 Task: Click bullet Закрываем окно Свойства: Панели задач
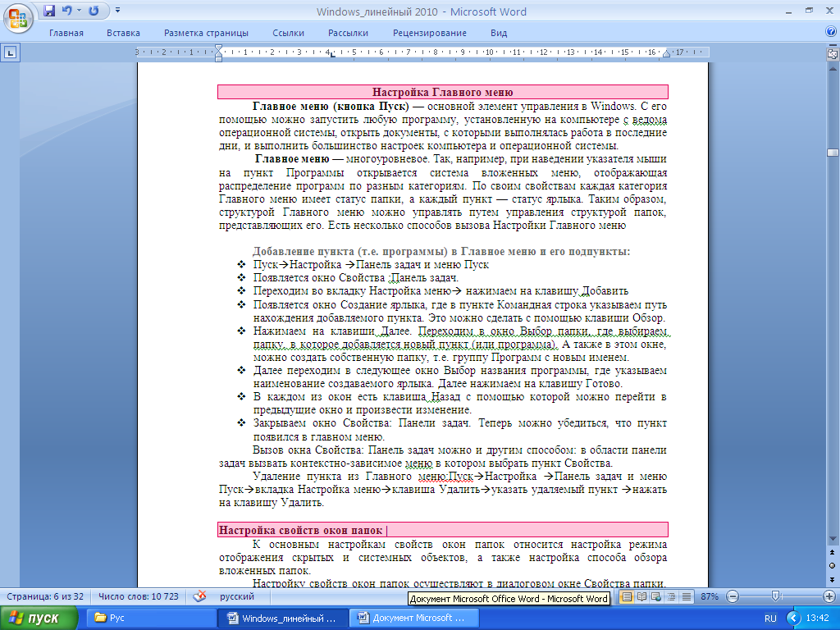(x=459, y=430)
